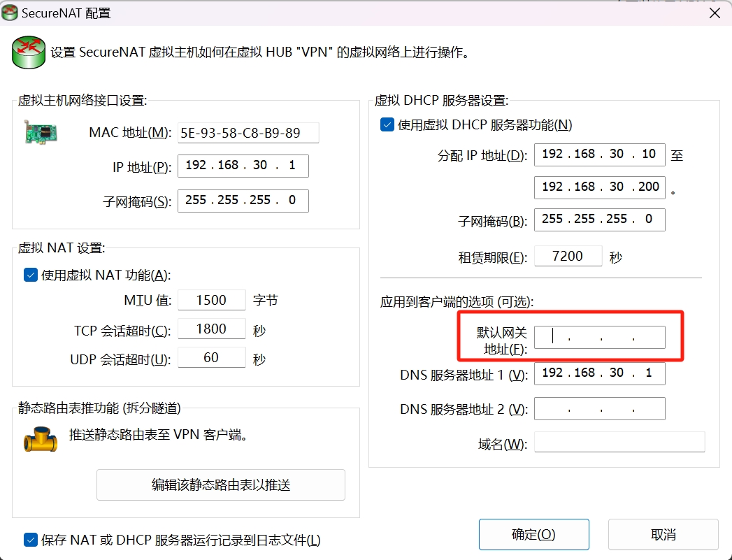
Task: Click the 静态路由表推功能 (拆分隧道) title
Action: click(99, 408)
